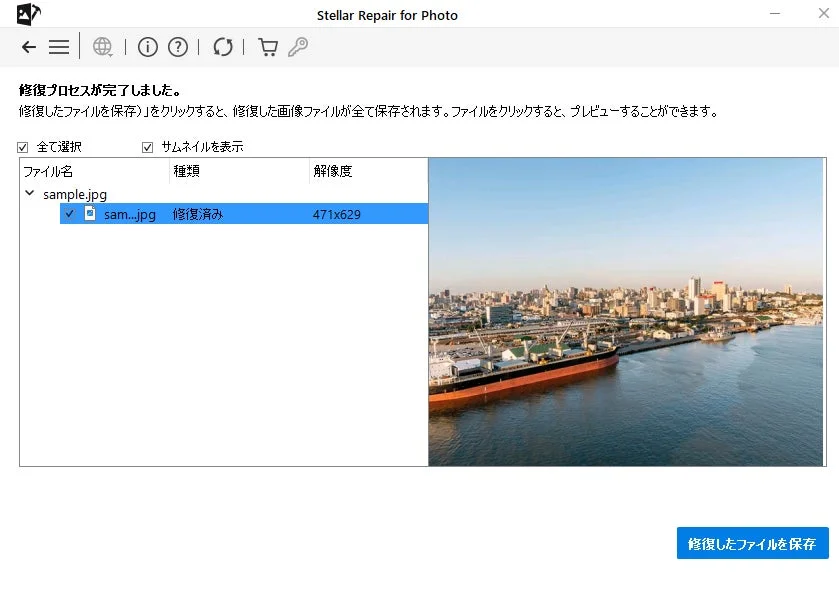Image resolution: width=839 pixels, height=592 pixels.
Task: Close the Stellar Repair for Photo window
Action: point(823,13)
